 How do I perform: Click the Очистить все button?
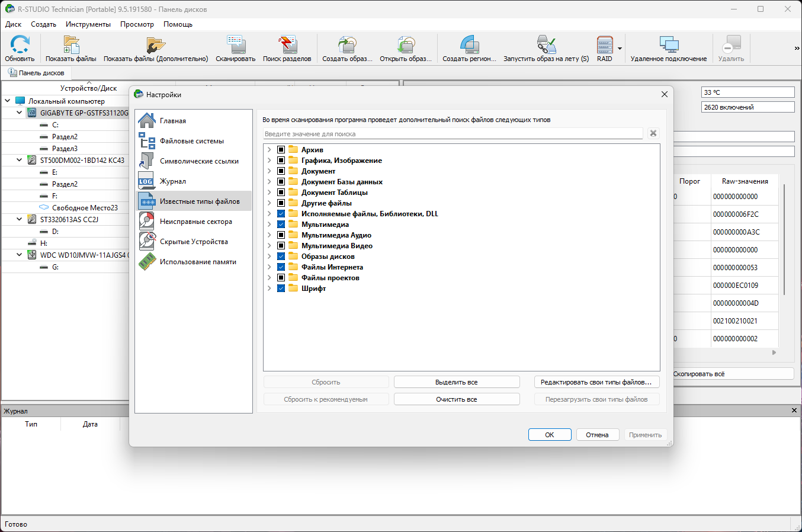pyautogui.click(x=457, y=399)
